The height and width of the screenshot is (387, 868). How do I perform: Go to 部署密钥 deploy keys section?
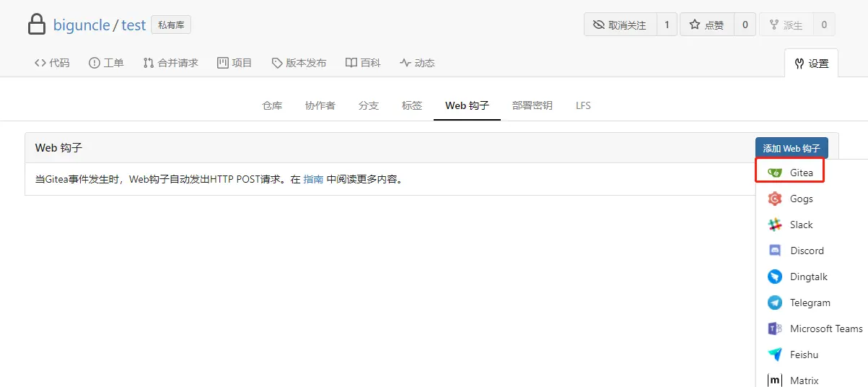click(x=532, y=105)
